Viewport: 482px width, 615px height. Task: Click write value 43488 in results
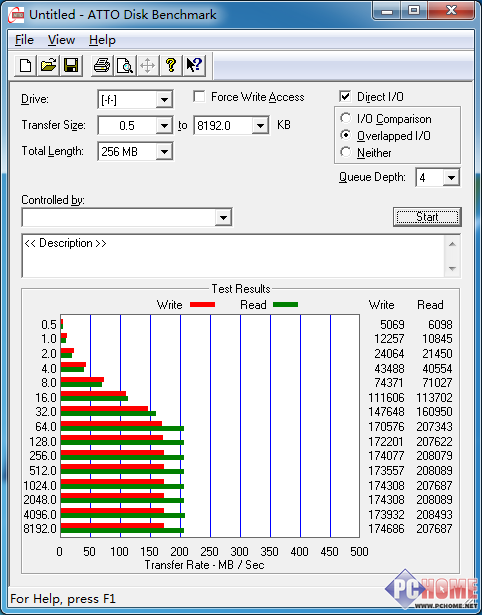pos(389,369)
